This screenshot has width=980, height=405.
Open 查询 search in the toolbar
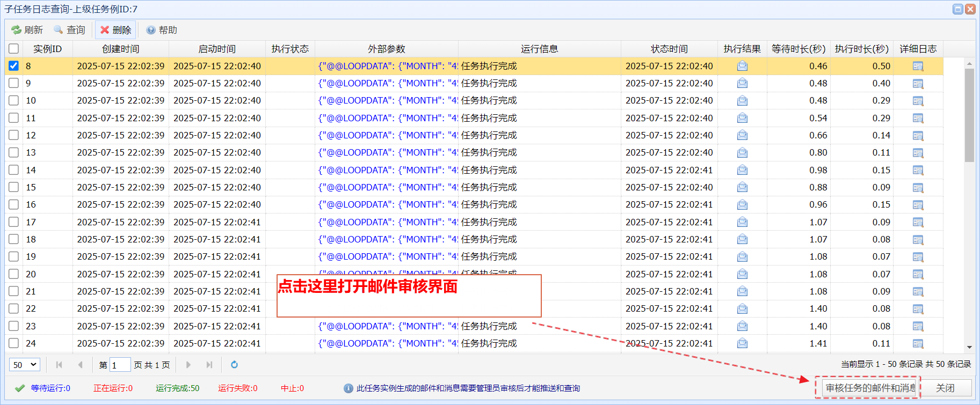[x=69, y=30]
